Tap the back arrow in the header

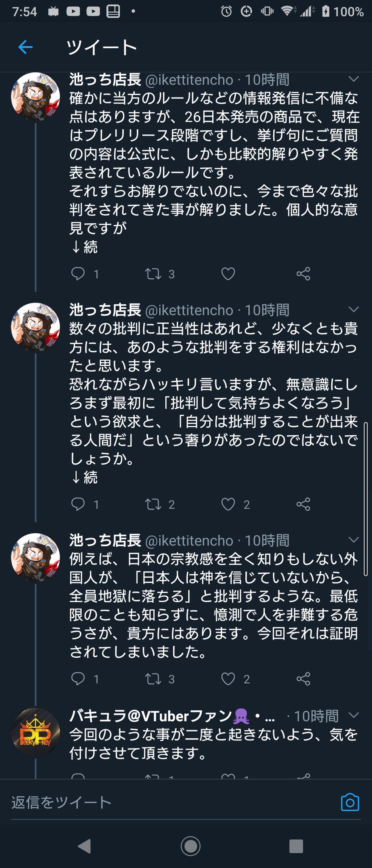25,47
